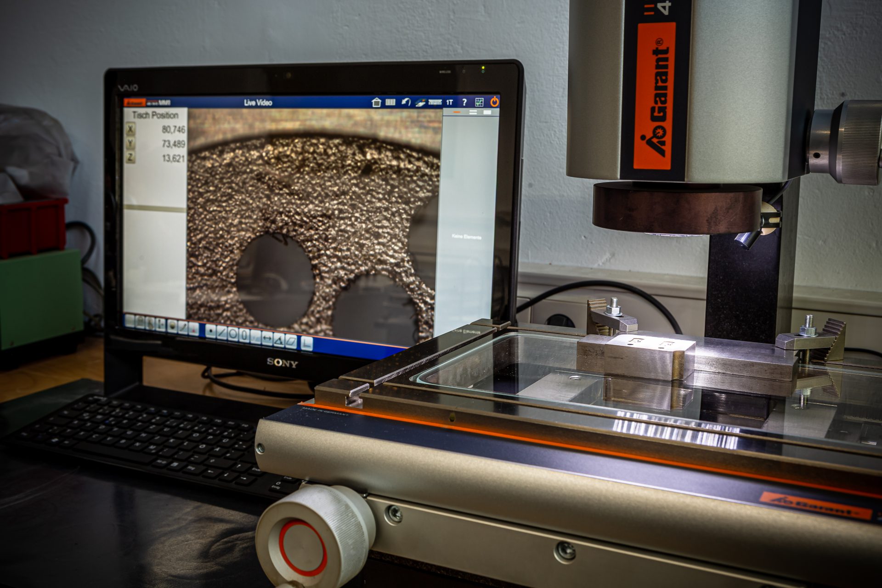Click the first leftmost bottom toolbar icon
This screenshot has width=882, height=588.
[130, 321]
